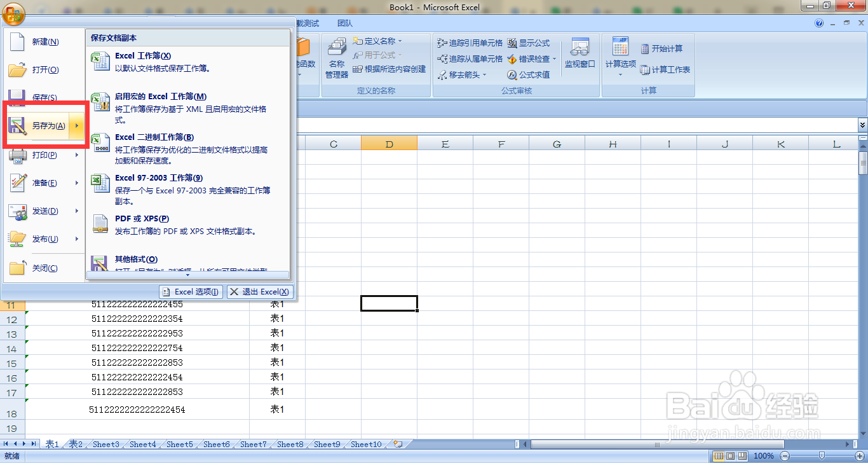Save as 启用宏的 Excel 工作簿(M)
Image resolution: width=868 pixels, height=463 pixels.
(188, 107)
